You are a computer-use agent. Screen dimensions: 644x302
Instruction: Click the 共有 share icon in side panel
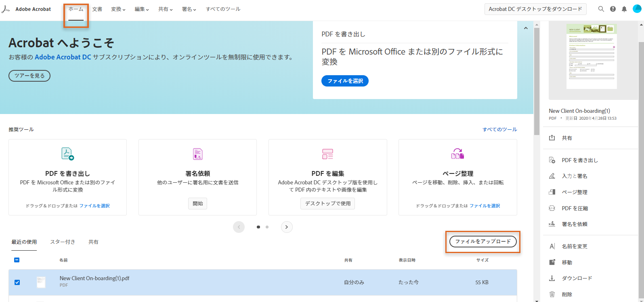pyautogui.click(x=552, y=138)
